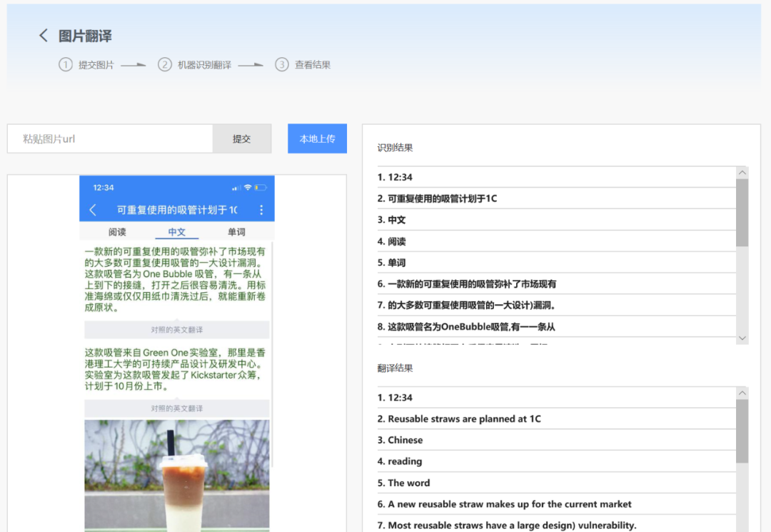Click step 2 circle icon 机器识别翻译

tap(165, 64)
